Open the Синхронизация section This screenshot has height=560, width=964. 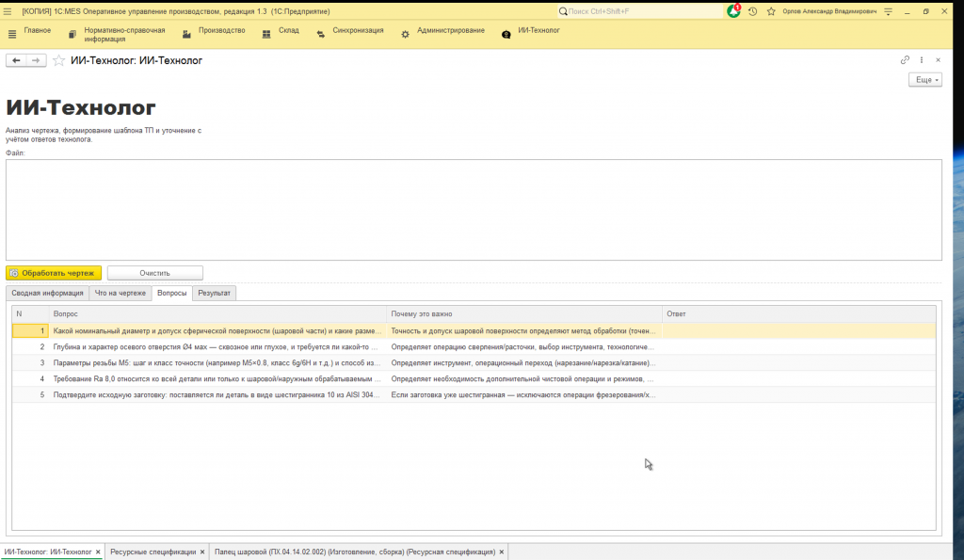click(358, 30)
